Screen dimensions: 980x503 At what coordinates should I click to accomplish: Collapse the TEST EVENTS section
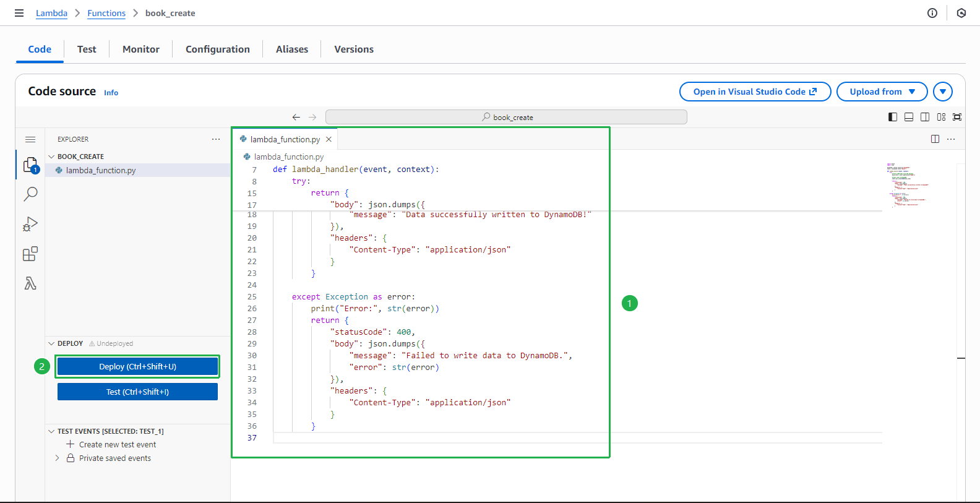(51, 431)
